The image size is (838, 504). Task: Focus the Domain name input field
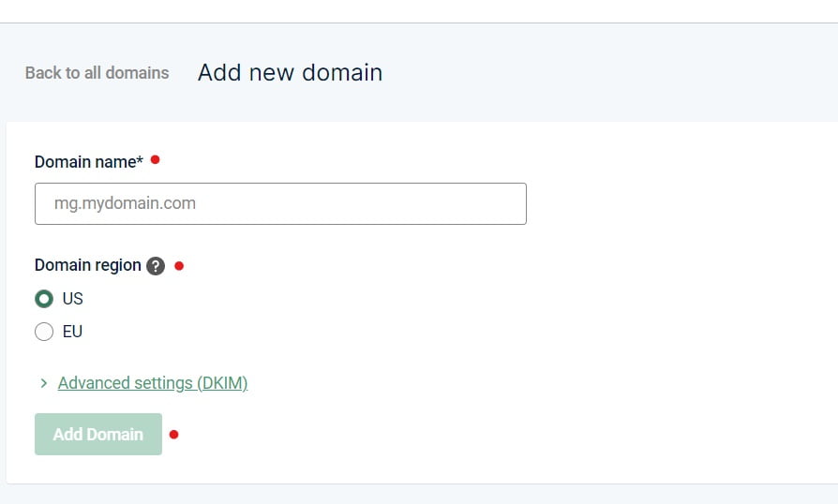pos(280,203)
